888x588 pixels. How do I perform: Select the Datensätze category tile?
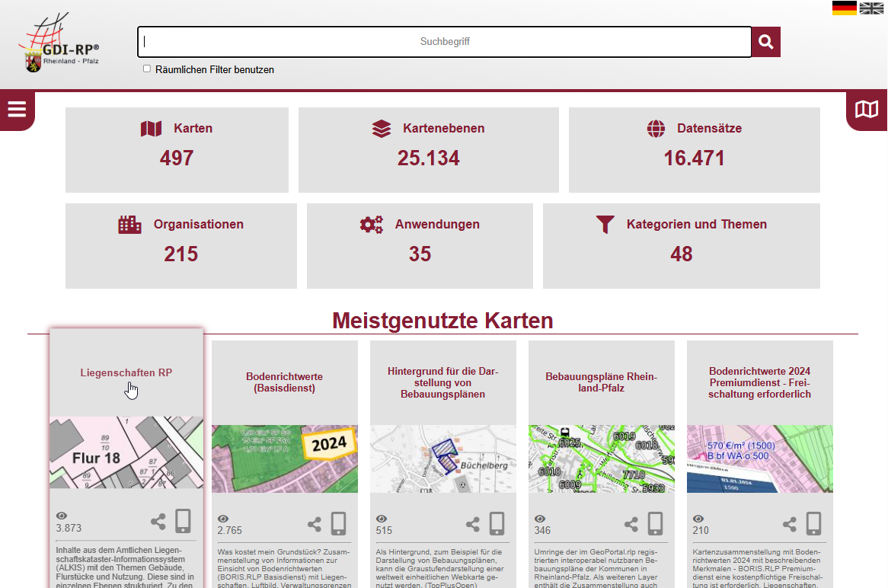click(694, 149)
